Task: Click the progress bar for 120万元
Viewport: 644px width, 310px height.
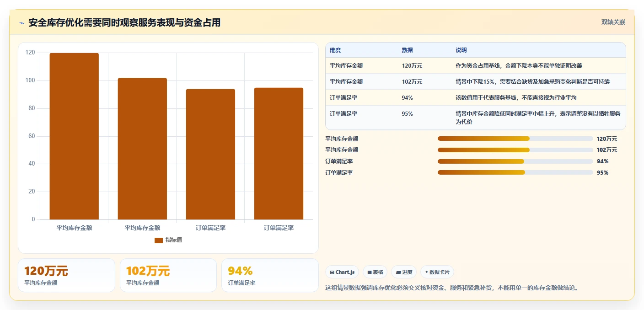Action: [x=515, y=139]
